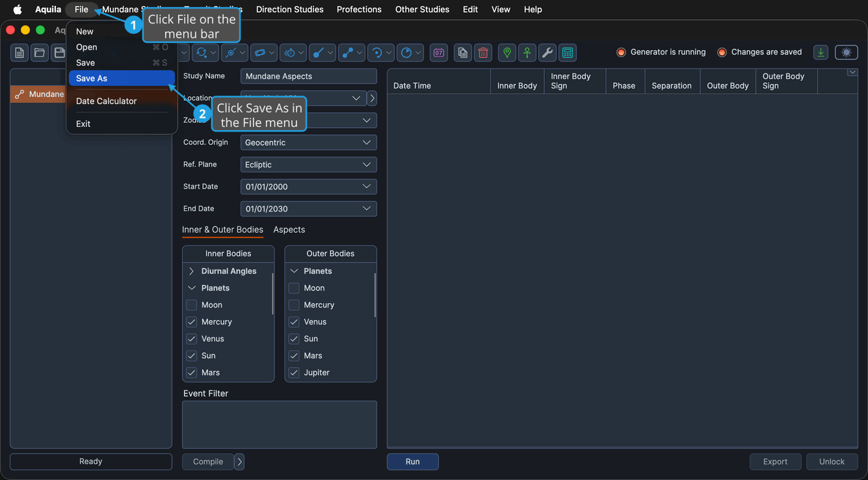Open the wrench settings icon
This screenshot has height=480, width=868.
(x=547, y=53)
